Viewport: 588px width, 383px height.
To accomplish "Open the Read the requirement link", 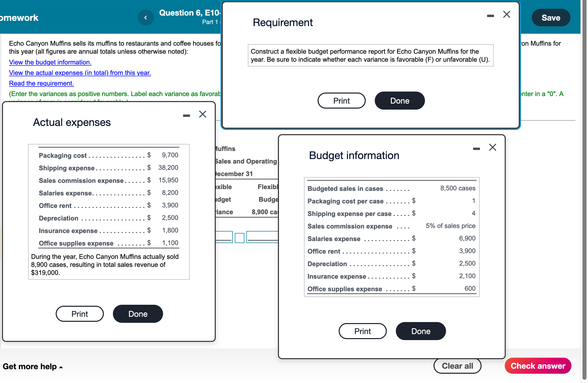I will click(x=41, y=83).
